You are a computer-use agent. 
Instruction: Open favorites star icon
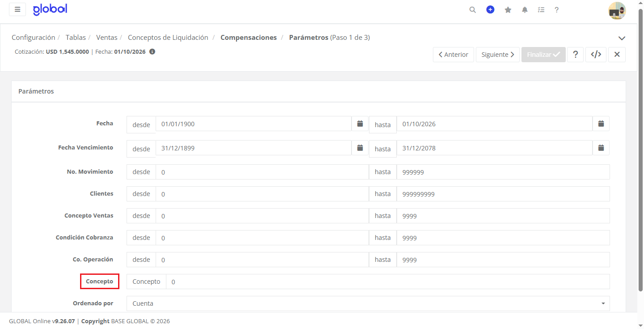tap(508, 10)
